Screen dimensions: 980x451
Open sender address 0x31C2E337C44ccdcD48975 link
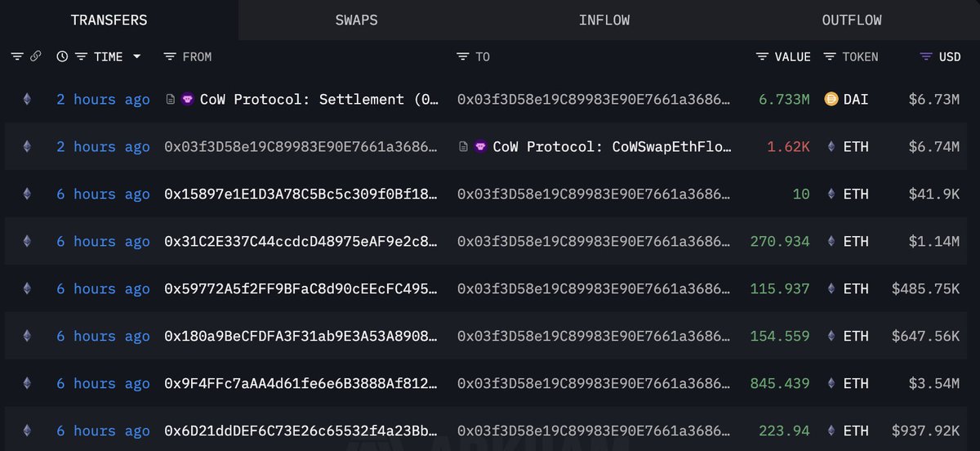(301, 242)
